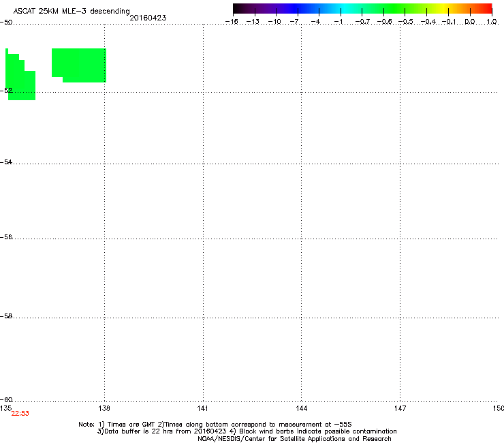Screen dimensions: 504x443
Task: Click the date label 20160423
Action: 148,18
